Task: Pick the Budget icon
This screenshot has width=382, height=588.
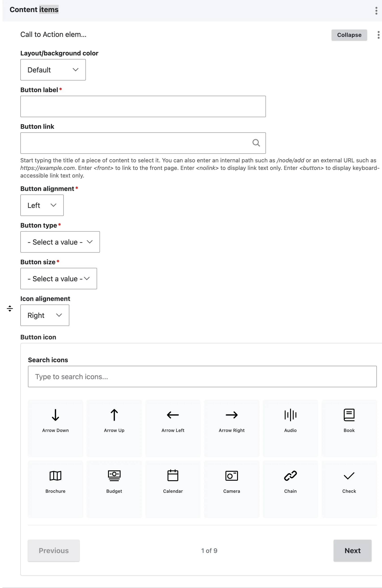Action: [114, 489]
